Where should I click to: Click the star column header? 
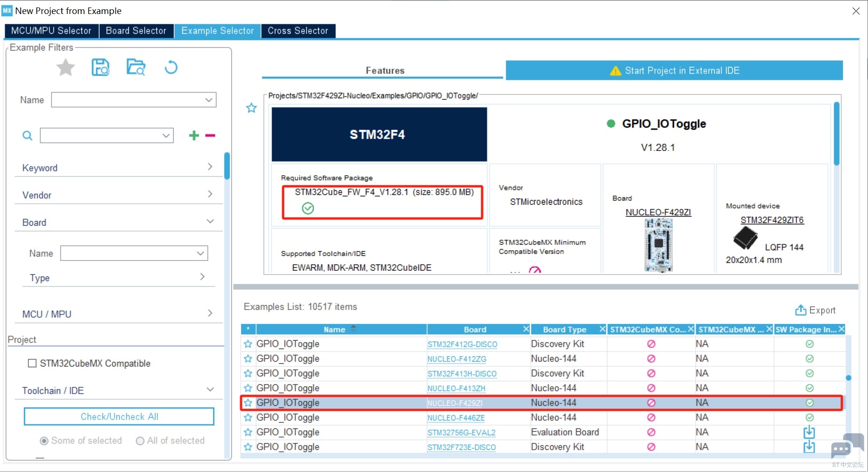248,329
